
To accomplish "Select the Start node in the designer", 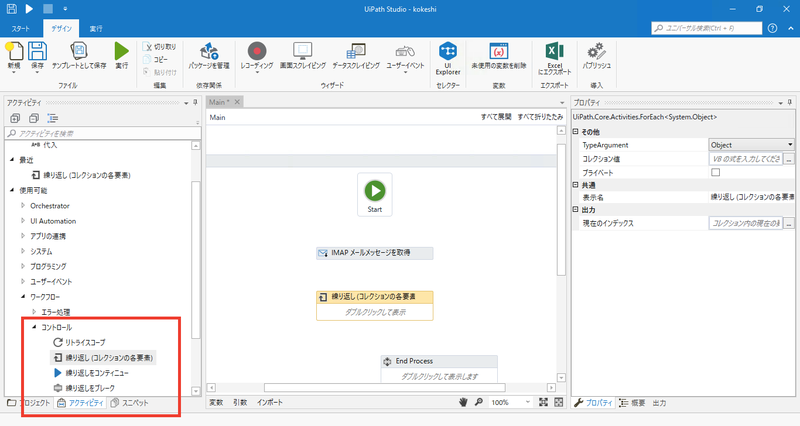I will 374,194.
